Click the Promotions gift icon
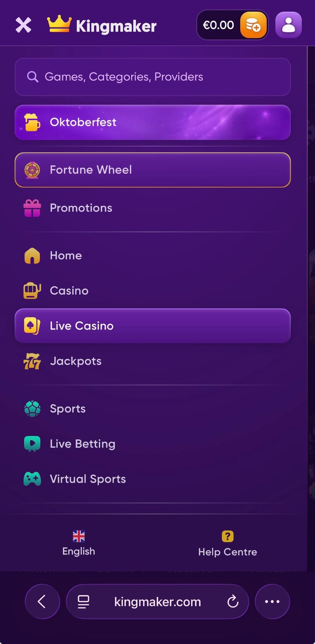 coord(32,208)
